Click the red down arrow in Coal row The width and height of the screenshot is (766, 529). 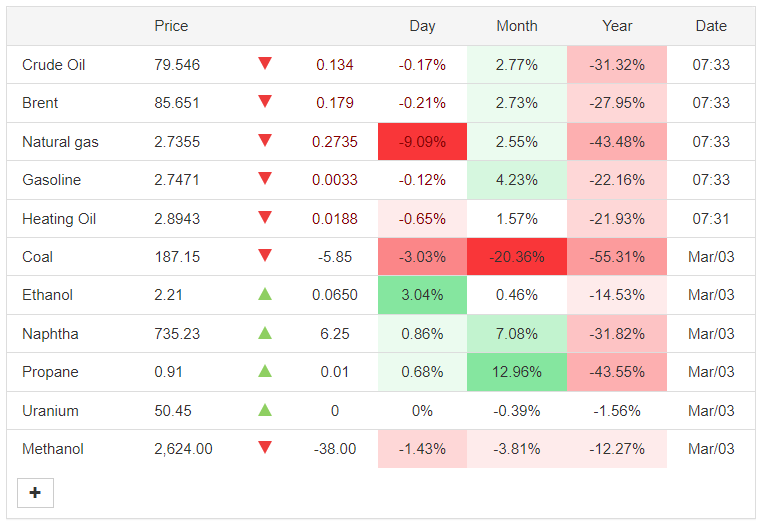[265, 255]
